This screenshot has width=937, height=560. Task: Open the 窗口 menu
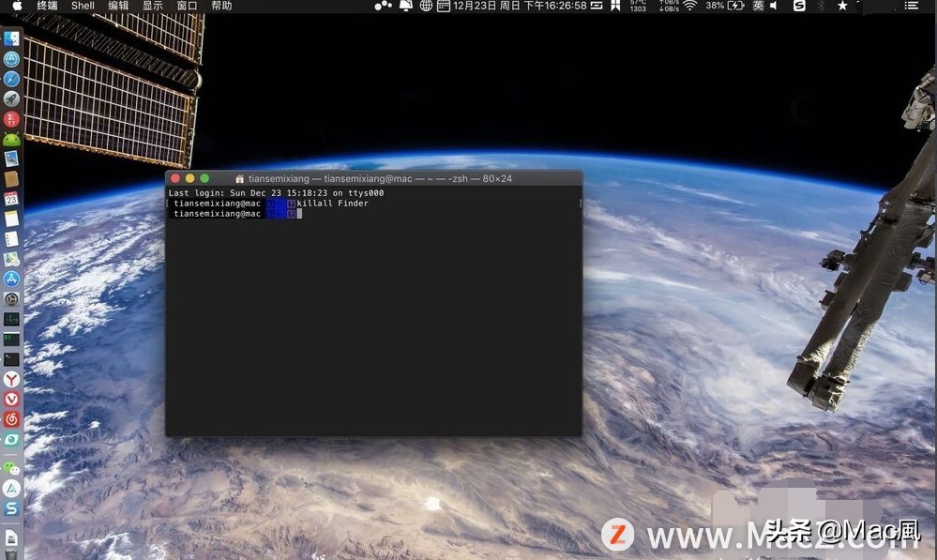coord(187,6)
